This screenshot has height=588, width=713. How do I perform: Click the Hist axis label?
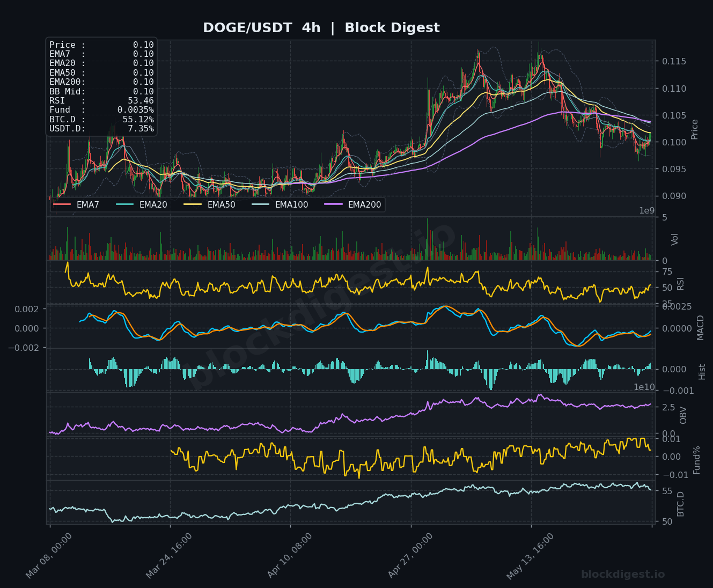click(x=702, y=372)
